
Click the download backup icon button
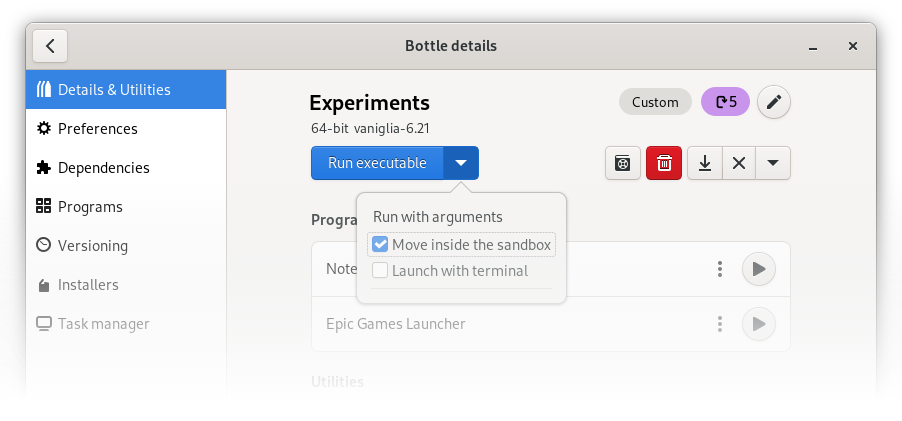point(705,163)
